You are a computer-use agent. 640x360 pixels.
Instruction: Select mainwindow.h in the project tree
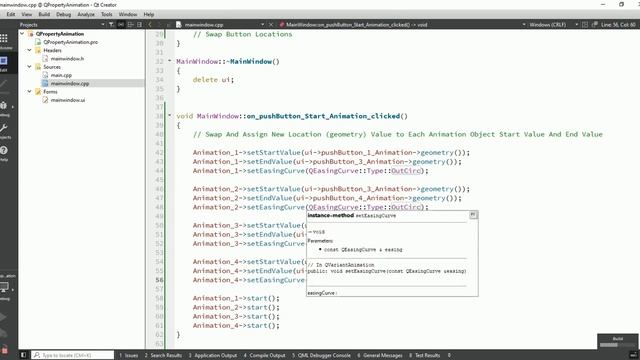[x=67, y=58]
